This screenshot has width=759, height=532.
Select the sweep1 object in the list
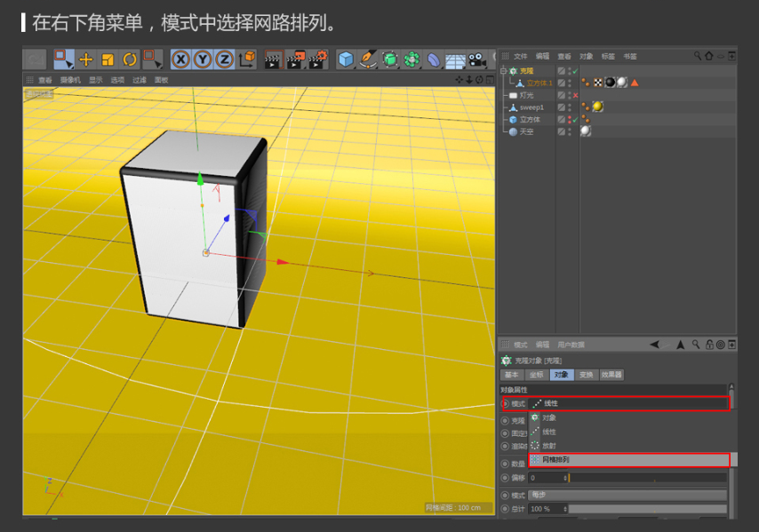(x=531, y=107)
